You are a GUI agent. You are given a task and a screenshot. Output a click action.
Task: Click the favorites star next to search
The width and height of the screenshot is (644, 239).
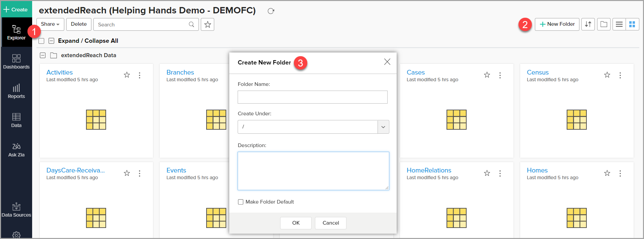[208, 24]
